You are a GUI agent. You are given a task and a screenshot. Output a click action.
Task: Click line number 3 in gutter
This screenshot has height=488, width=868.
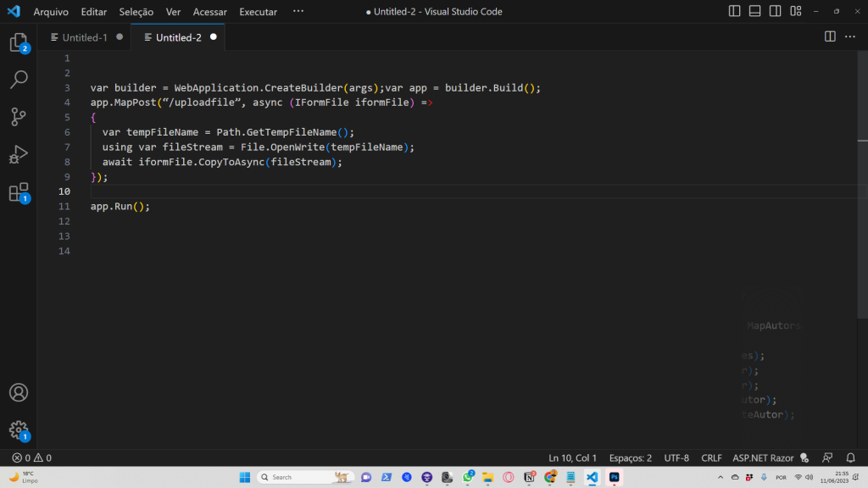click(x=67, y=88)
